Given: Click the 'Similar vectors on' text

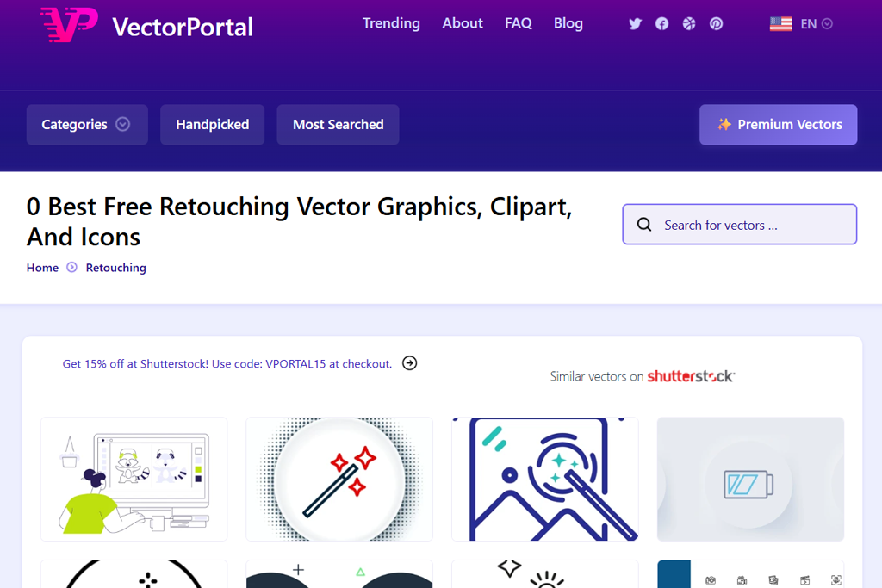Looking at the screenshot, I should pos(596,376).
